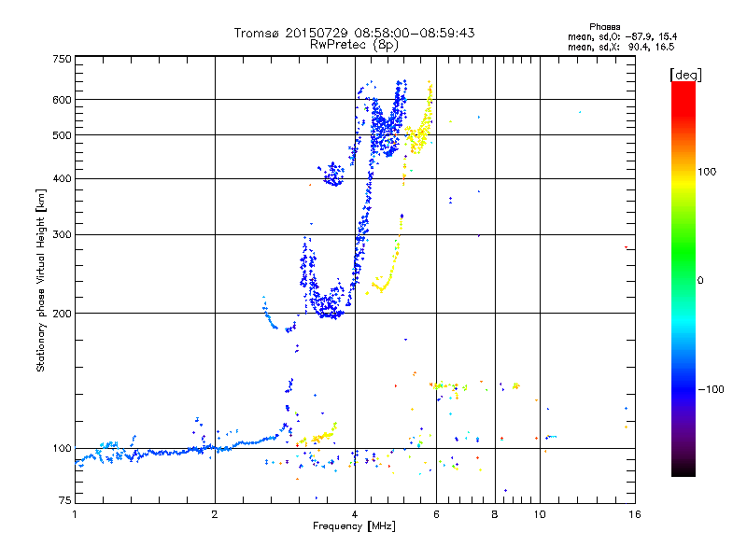Click the 'mean, sd,X: 90.4, 16.5' statistic
Viewport: 747px width, 560px height.
pyautogui.click(x=621, y=47)
